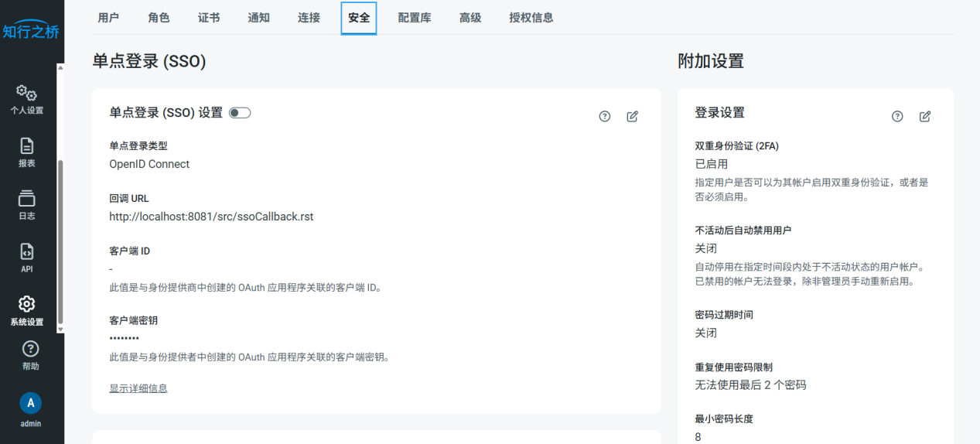Image resolution: width=980 pixels, height=444 pixels.
Task: Open the 日志 logs page
Action: tap(26, 204)
